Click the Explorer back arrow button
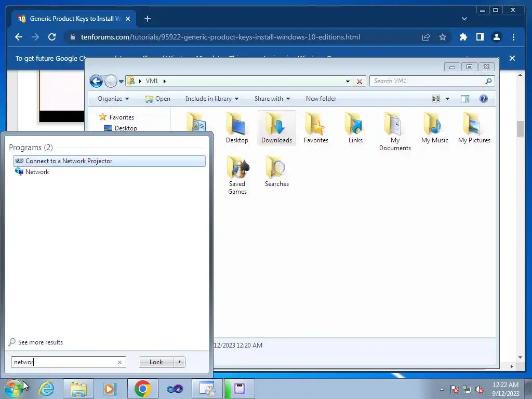532x399 pixels. click(96, 81)
